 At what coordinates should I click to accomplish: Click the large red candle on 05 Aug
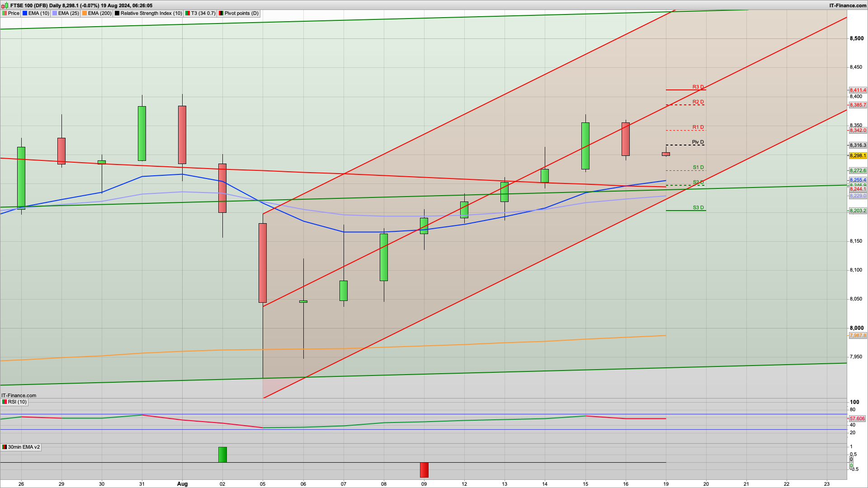click(x=263, y=263)
